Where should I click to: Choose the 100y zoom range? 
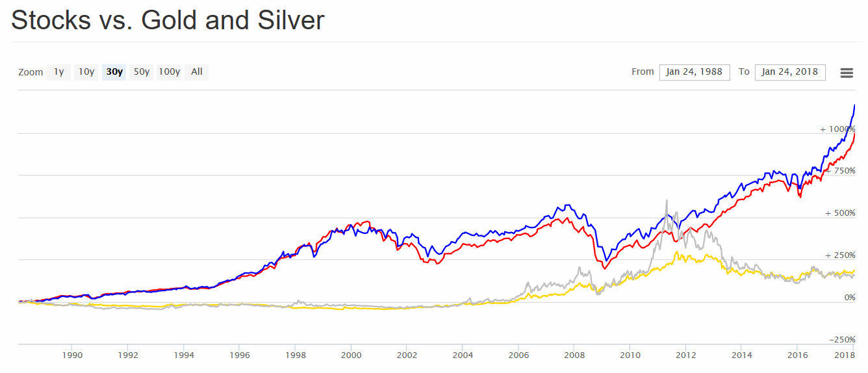coord(170,72)
